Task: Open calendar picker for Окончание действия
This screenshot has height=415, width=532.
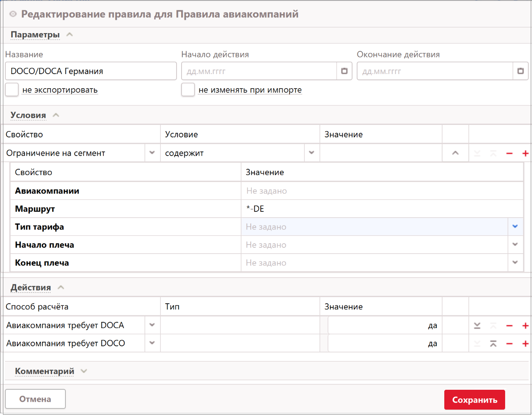Action: 520,71
